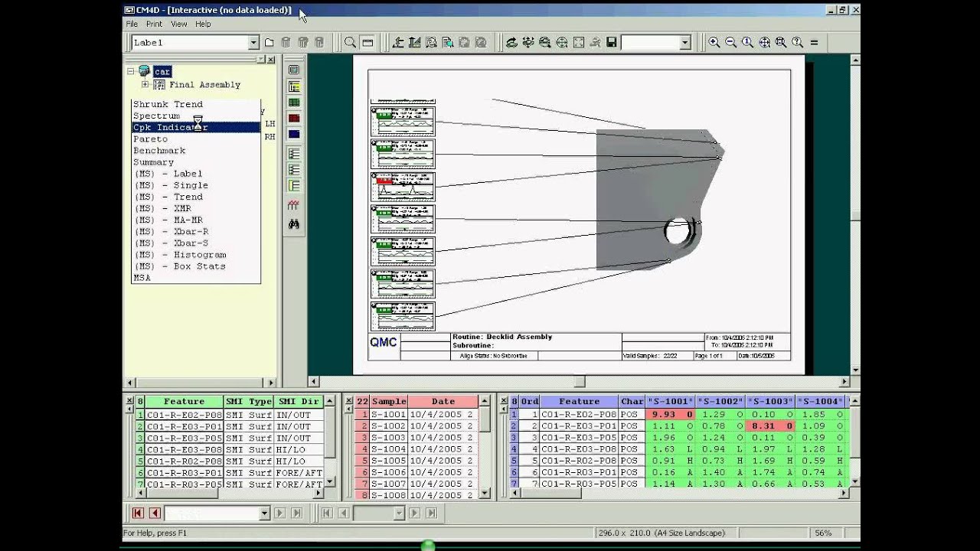Screen dimensions: 980x551
Task: Click the binoculars find icon
Action: (x=294, y=224)
